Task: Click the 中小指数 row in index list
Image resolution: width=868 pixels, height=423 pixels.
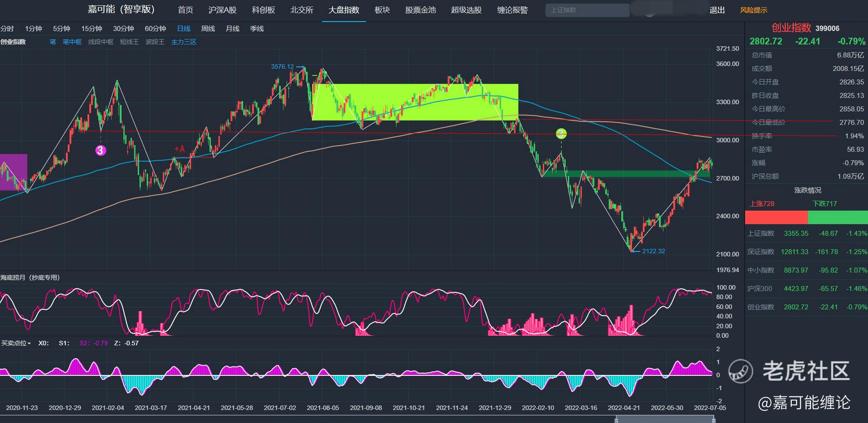Action: point(806,270)
